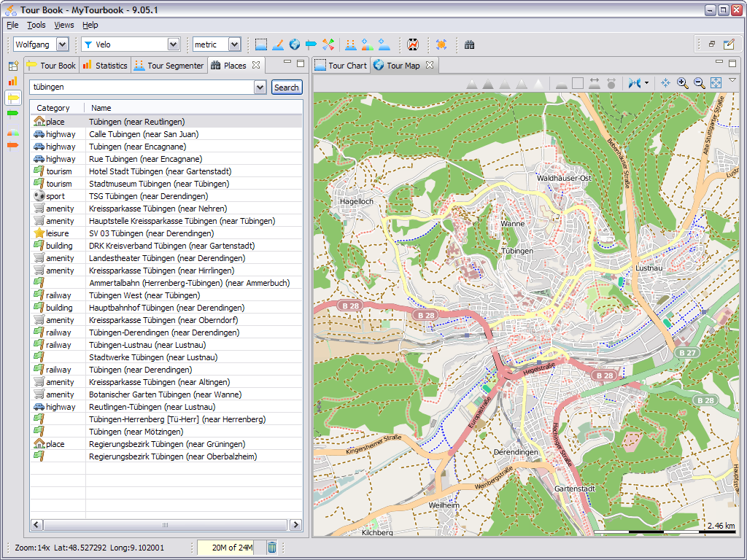Zoom in on the tour map
The height and width of the screenshot is (560, 747).
683,83
